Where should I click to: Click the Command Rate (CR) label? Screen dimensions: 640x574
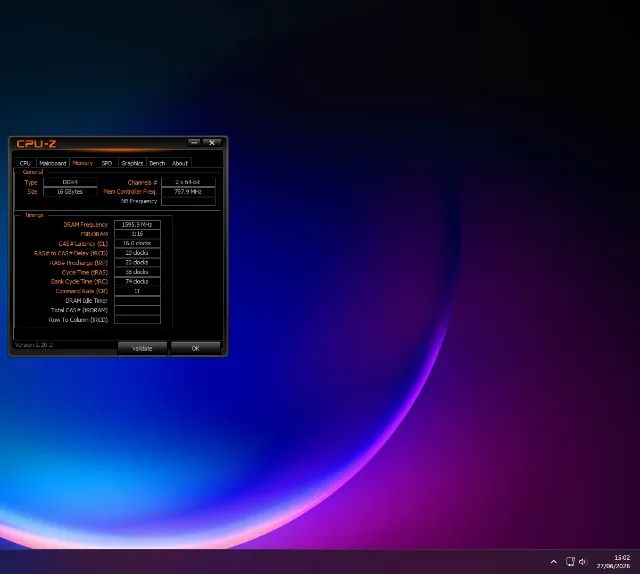[82, 291]
